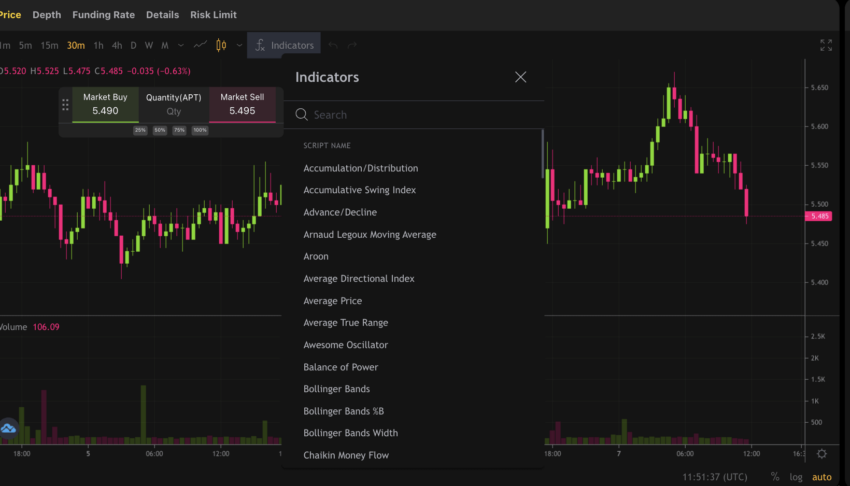Image resolution: width=850 pixels, height=486 pixels.
Task: Choose the 50% quantity button
Action: pyautogui.click(x=160, y=130)
